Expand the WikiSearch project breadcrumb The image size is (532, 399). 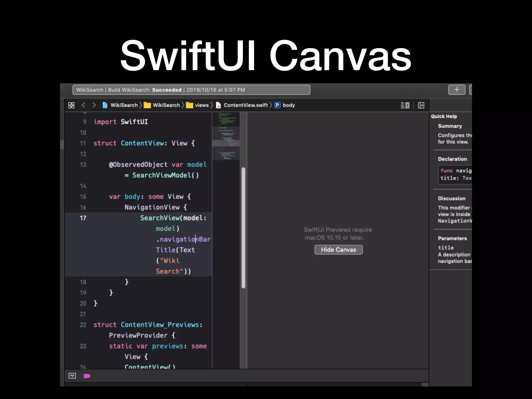(x=124, y=105)
